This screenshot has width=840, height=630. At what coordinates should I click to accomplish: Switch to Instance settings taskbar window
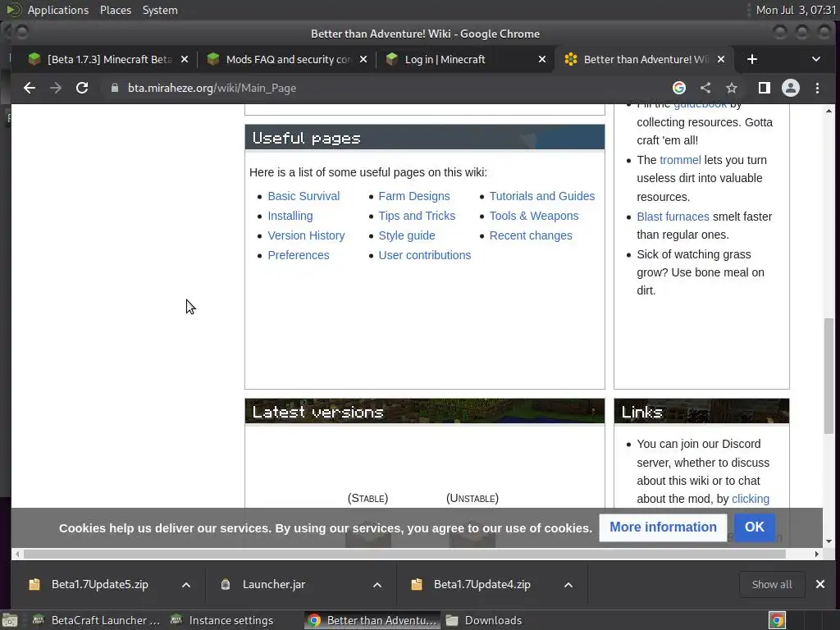point(221,620)
